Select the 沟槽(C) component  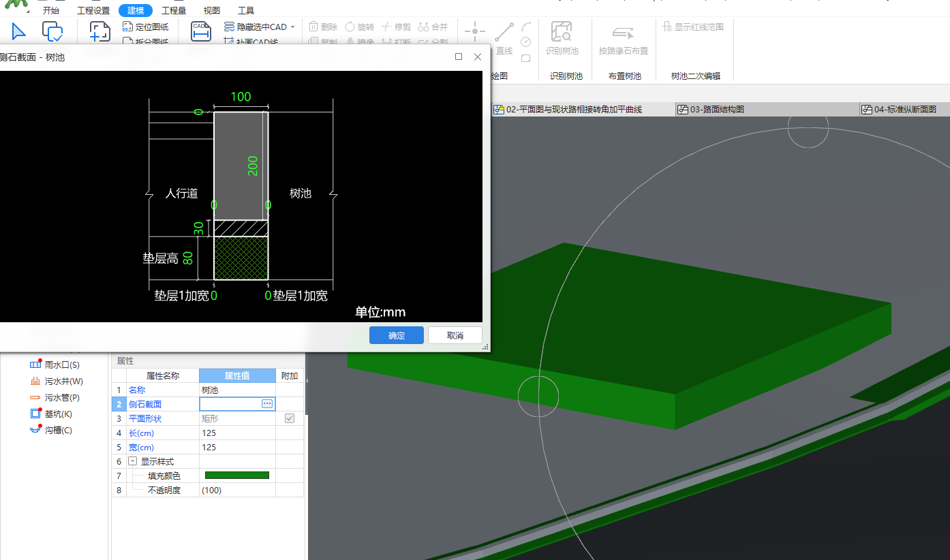51,431
